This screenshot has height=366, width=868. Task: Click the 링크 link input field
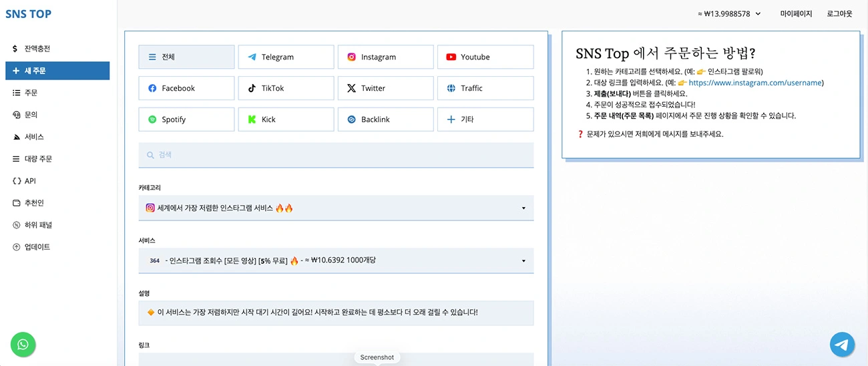pyautogui.click(x=336, y=359)
